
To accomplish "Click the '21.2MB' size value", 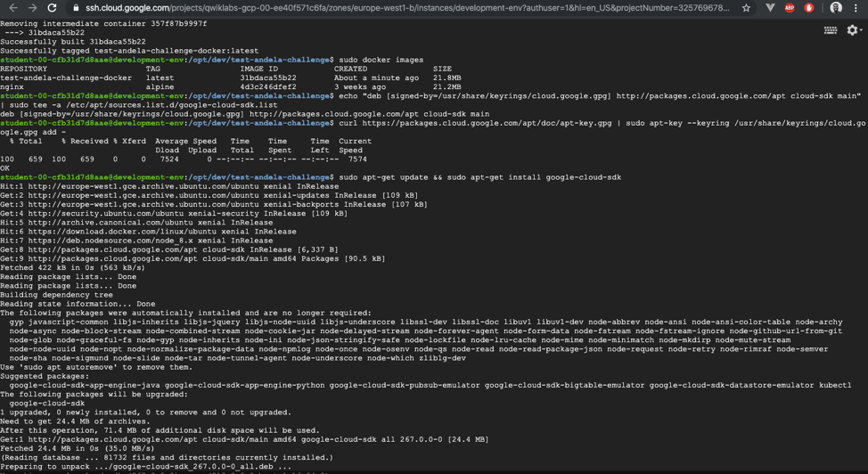I will tap(446, 87).
